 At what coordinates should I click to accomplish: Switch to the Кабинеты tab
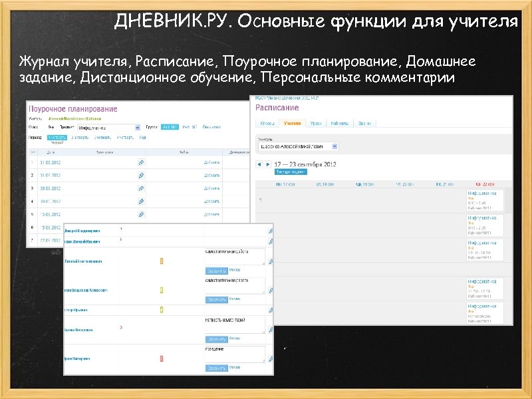[x=340, y=124]
